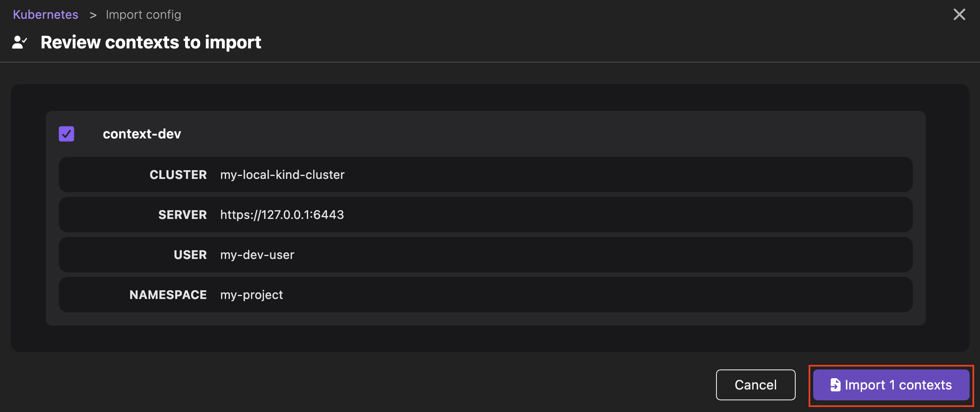Click the USER value my-dev-user
This screenshot has width=980, height=412.
tap(257, 255)
